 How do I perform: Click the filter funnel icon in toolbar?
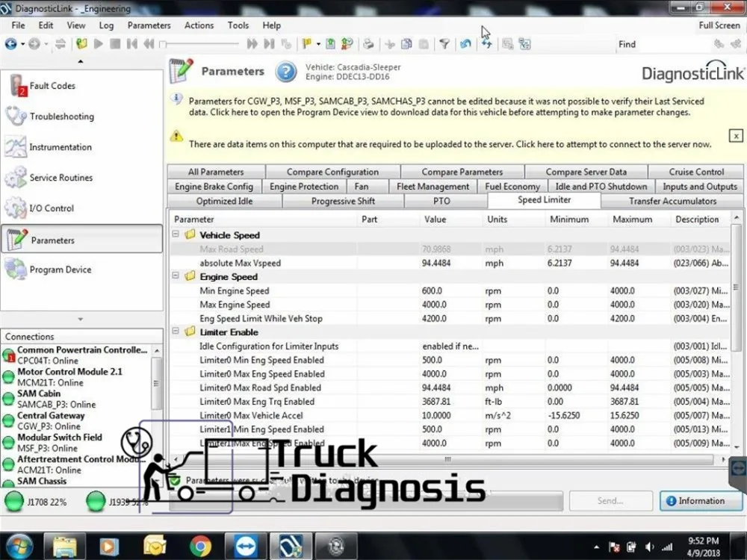point(444,44)
